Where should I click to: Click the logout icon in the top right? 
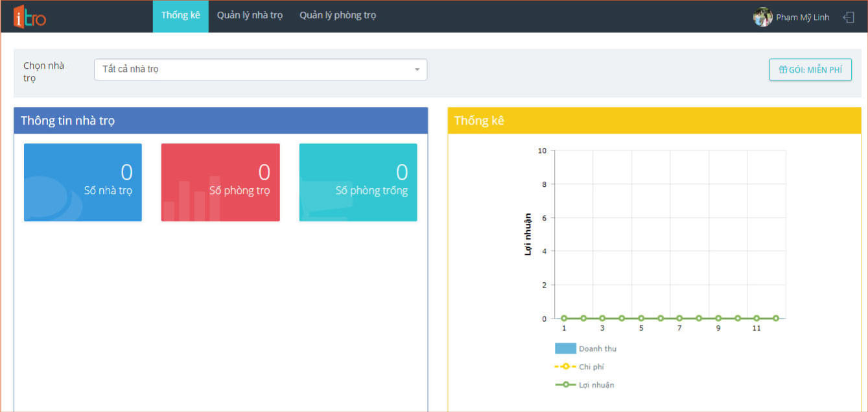(x=848, y=18)
